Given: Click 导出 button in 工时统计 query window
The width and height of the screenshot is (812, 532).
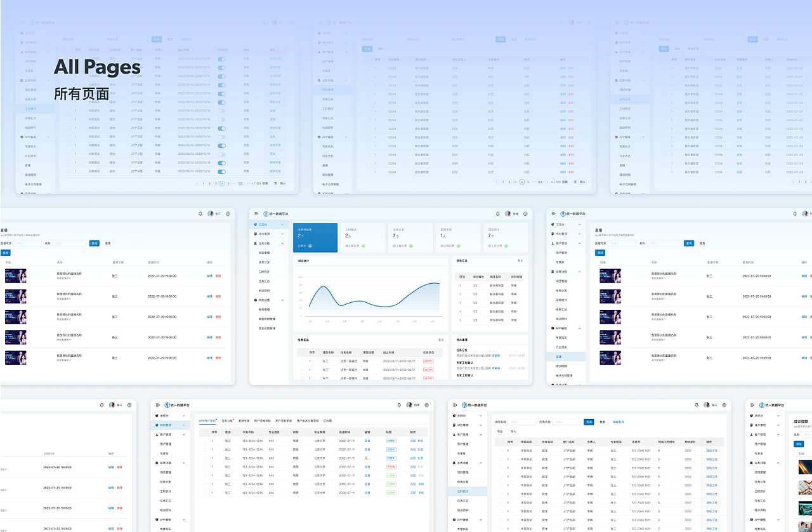Looking at the screenshot, I should click(500, 431).
